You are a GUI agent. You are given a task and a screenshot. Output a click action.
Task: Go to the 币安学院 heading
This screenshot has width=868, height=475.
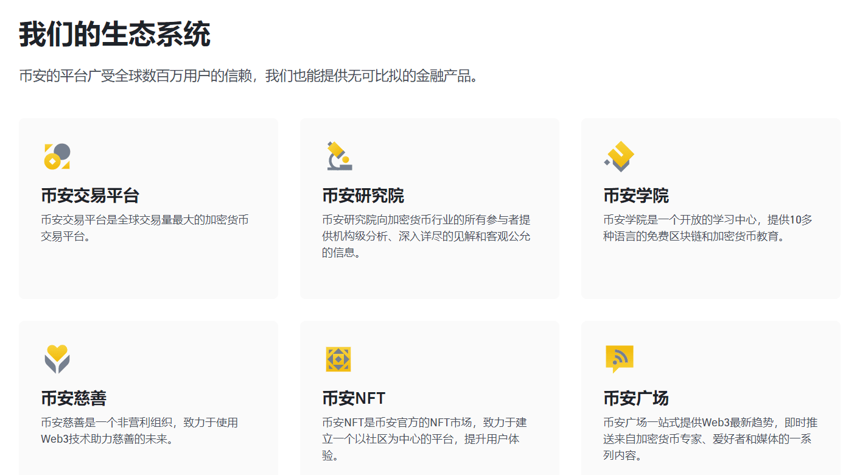click(x=635, y=195)
